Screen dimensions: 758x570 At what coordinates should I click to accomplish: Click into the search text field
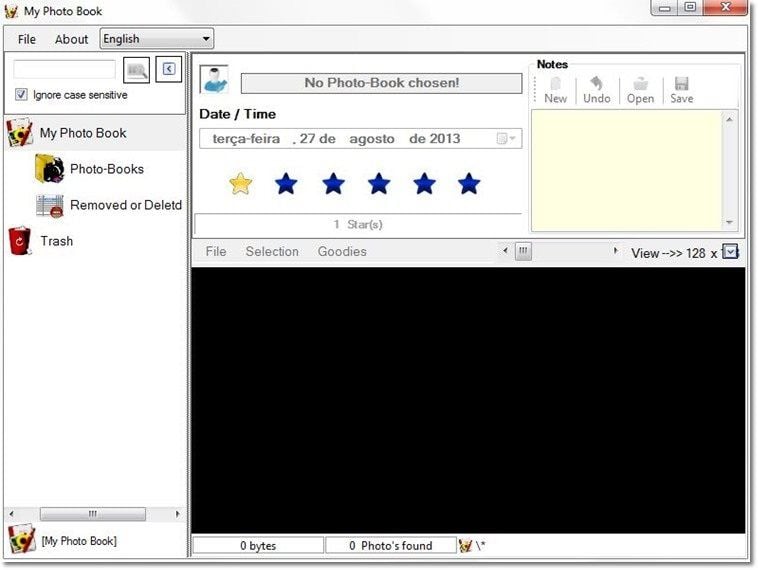pos(64,70)
